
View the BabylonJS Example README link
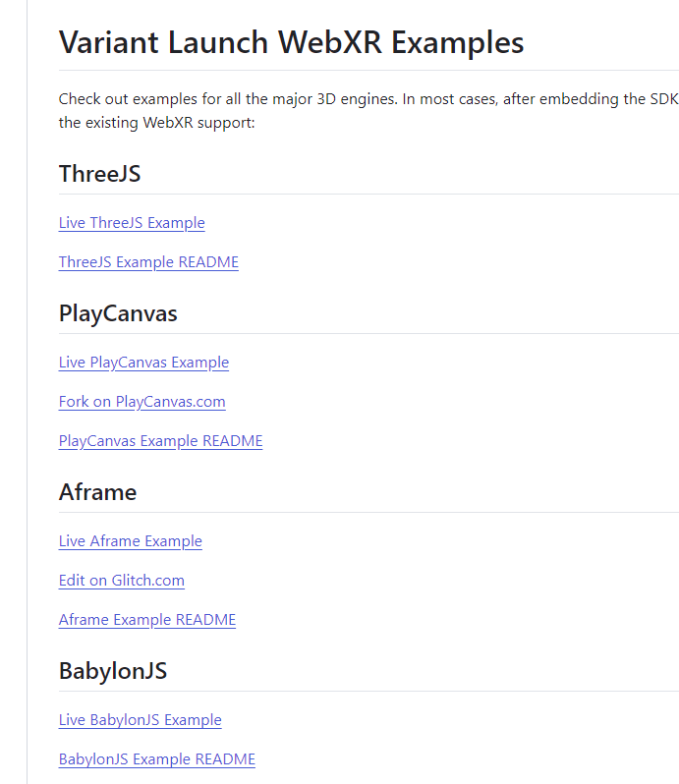coord(157,759)
